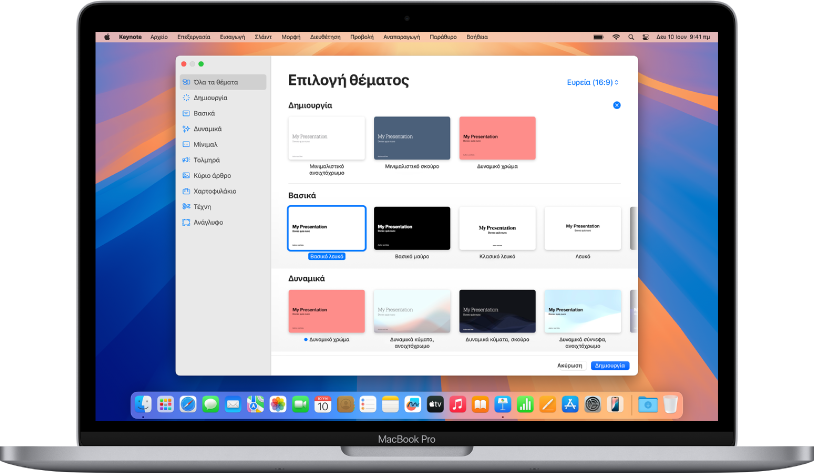Open the Apple menu
This screenshot has width=814, height=473.
point(107,37)
